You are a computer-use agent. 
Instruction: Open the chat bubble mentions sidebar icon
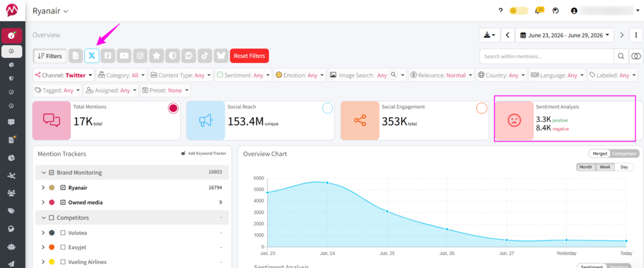[x=12, y=122]
